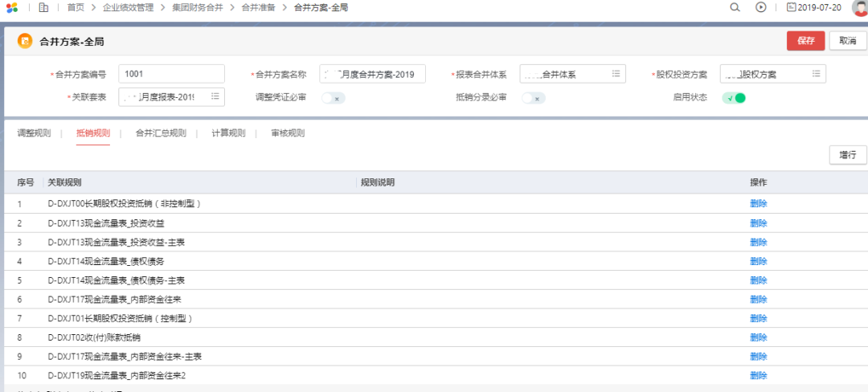Open the organization building icon
The image size is (868, 392).
(x=43, y=7)
